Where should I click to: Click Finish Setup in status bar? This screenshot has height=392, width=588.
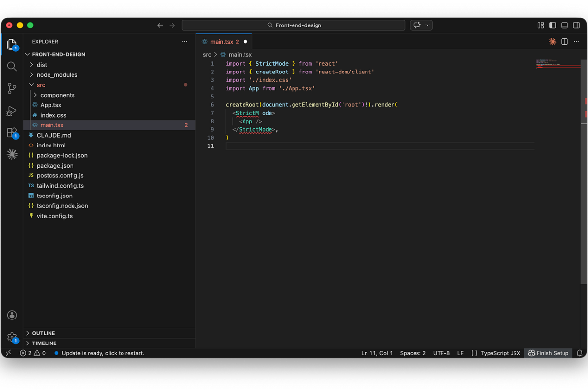pyautogui.click(x=548, y=353)
